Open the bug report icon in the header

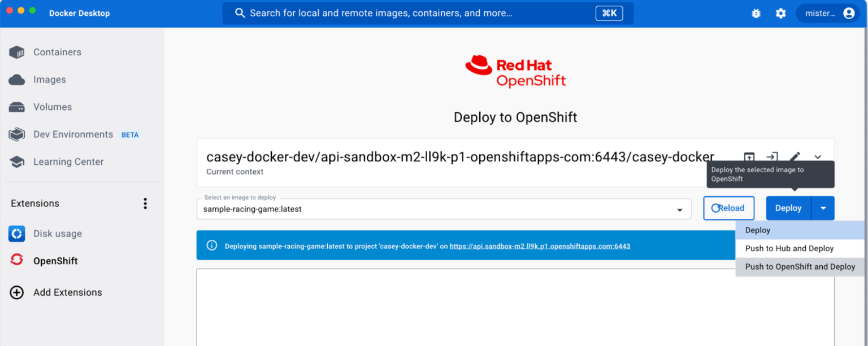(x=756, y=13)
